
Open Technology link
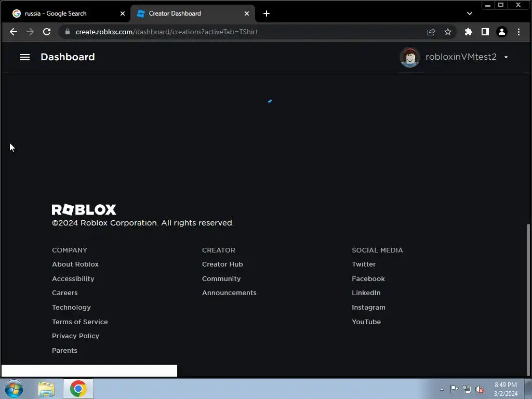71,308
